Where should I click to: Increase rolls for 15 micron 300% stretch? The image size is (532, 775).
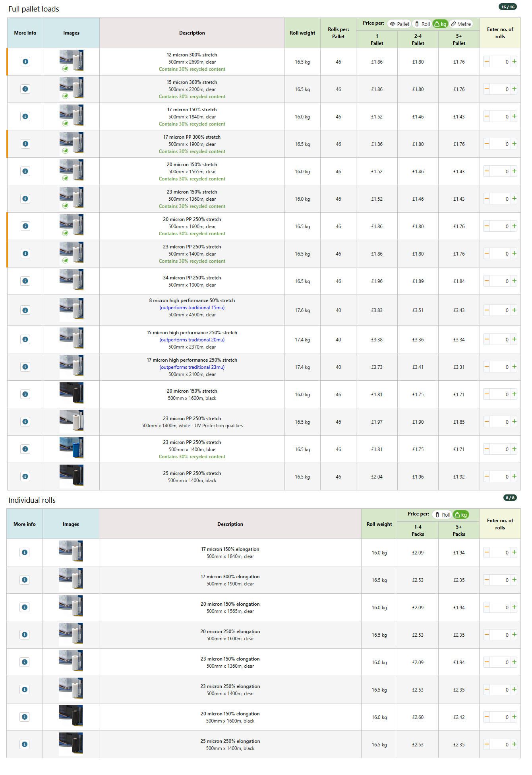[514, 89]
